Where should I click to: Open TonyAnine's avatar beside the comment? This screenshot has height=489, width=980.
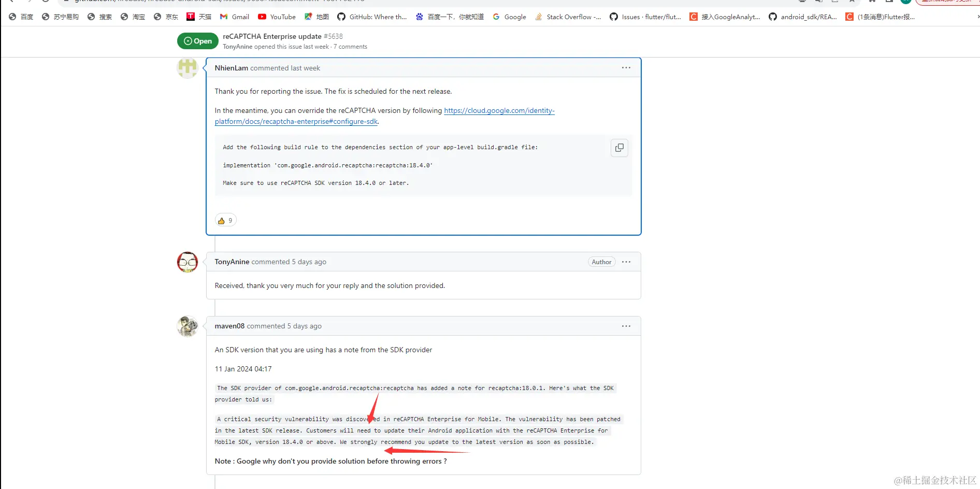(188, 262)
